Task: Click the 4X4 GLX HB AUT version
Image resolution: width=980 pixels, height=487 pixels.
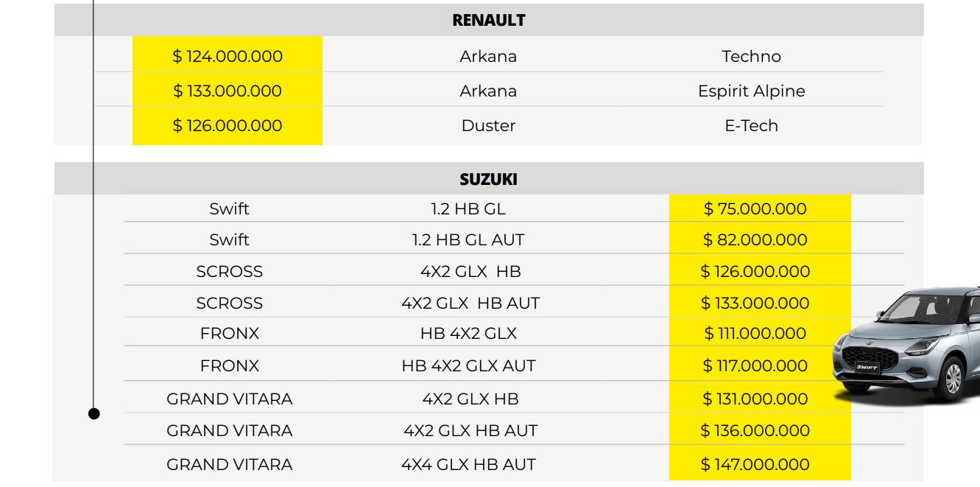Action: (468, 464)
